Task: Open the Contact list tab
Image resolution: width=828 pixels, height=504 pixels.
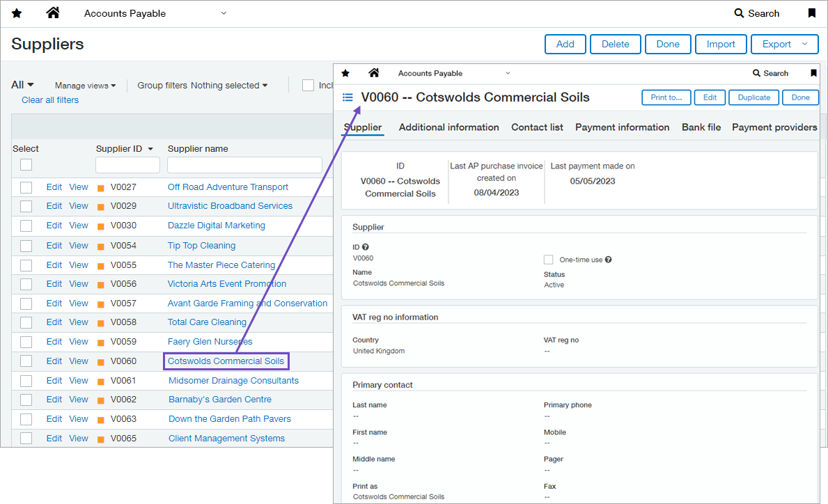Action: 537,127
